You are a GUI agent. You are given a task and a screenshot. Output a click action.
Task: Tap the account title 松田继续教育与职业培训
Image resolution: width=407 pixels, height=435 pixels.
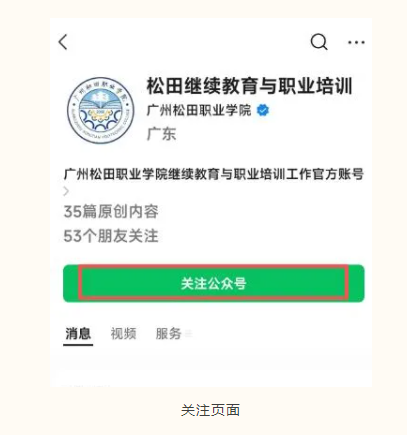[x=250, y=86]
